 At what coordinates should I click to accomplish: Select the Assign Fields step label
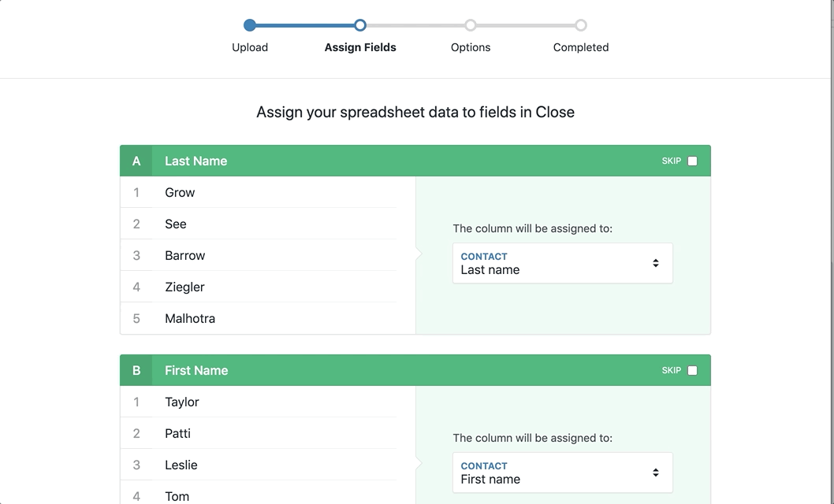360,47
